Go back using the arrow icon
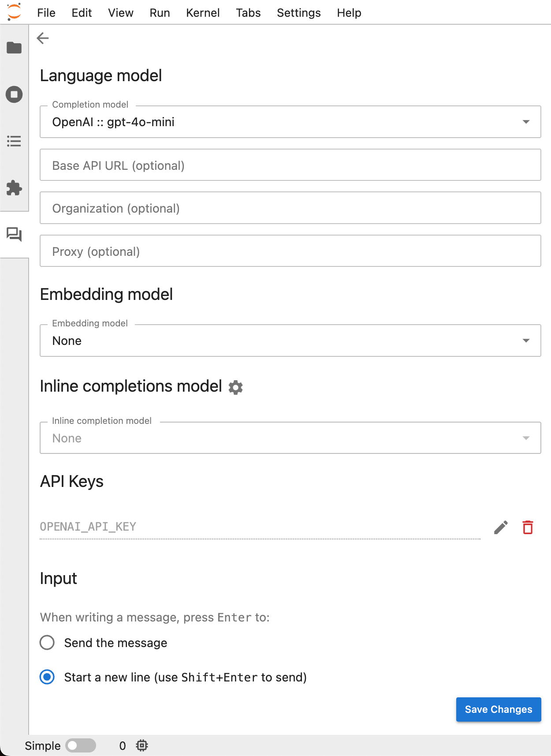Screen dimensions: 551x756 (43, 38)
